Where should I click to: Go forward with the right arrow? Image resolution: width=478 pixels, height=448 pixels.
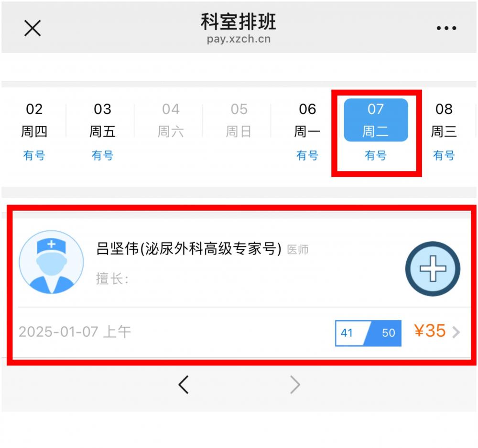coord(295,384)
